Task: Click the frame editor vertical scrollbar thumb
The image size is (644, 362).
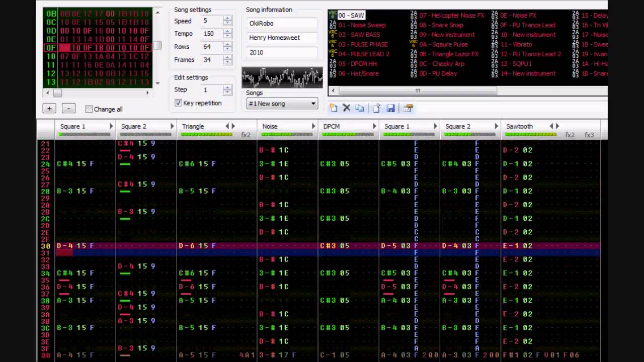Action: 157,45
